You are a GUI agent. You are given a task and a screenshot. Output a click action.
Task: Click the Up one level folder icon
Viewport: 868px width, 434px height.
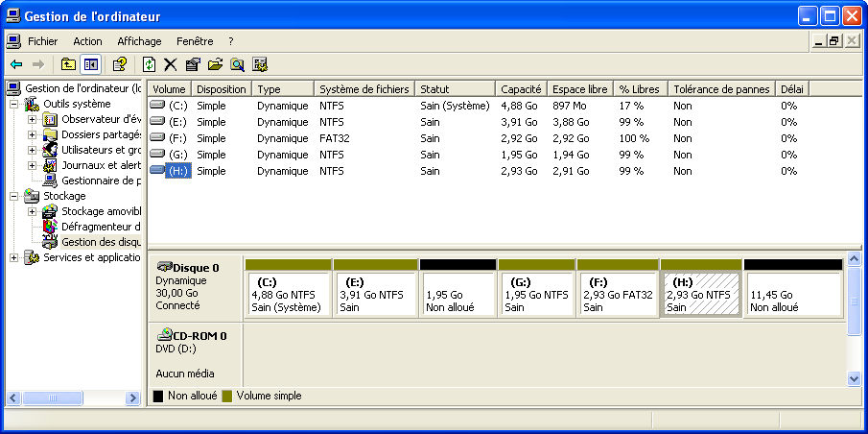[x=68, y=65]
